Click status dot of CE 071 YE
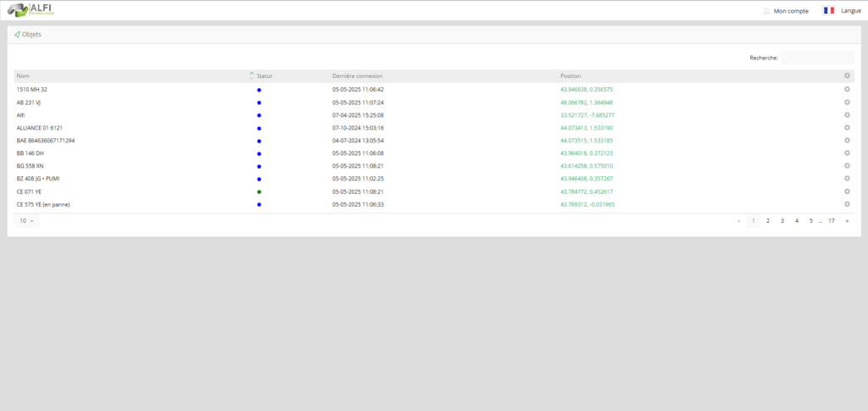 (259, 192)
